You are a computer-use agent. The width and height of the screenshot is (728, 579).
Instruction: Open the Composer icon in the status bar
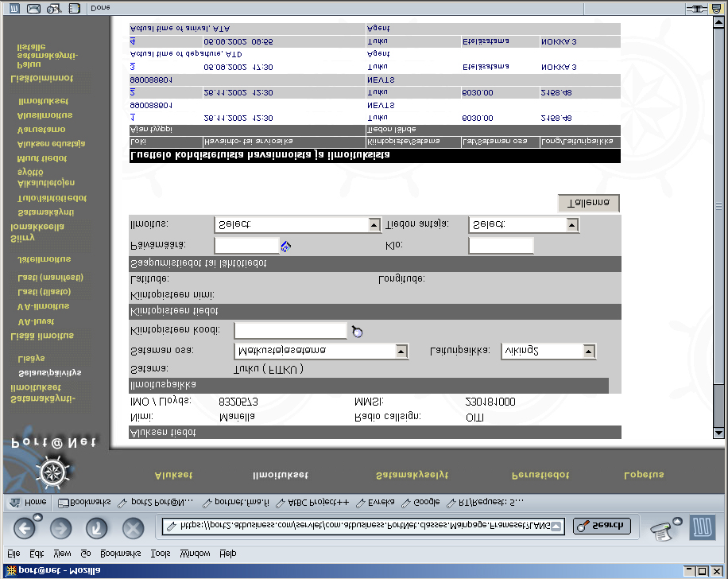tap(54, 8)
